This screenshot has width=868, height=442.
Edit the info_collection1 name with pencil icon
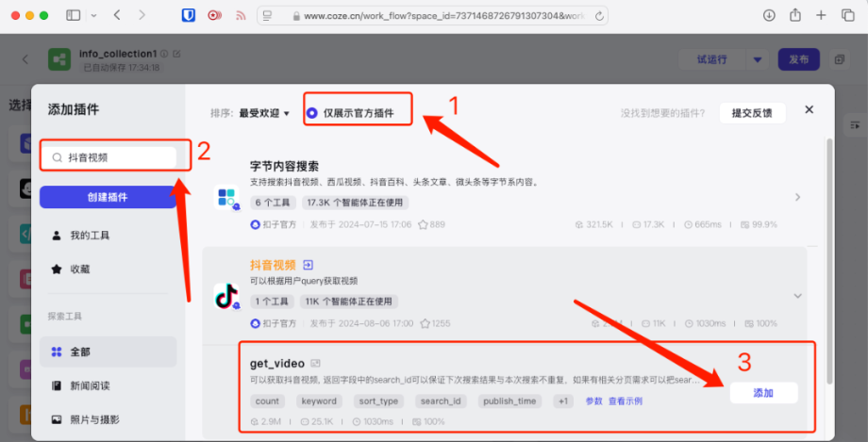[177, 55]
